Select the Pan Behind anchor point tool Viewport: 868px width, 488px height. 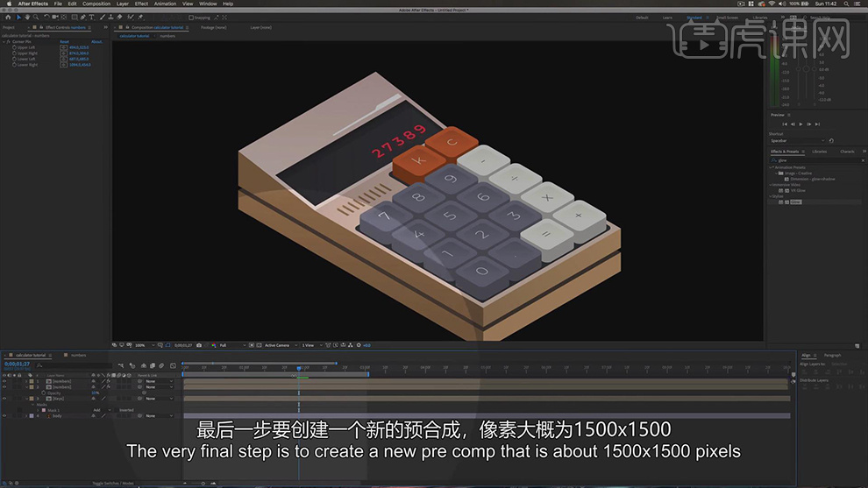pos(64,18)
